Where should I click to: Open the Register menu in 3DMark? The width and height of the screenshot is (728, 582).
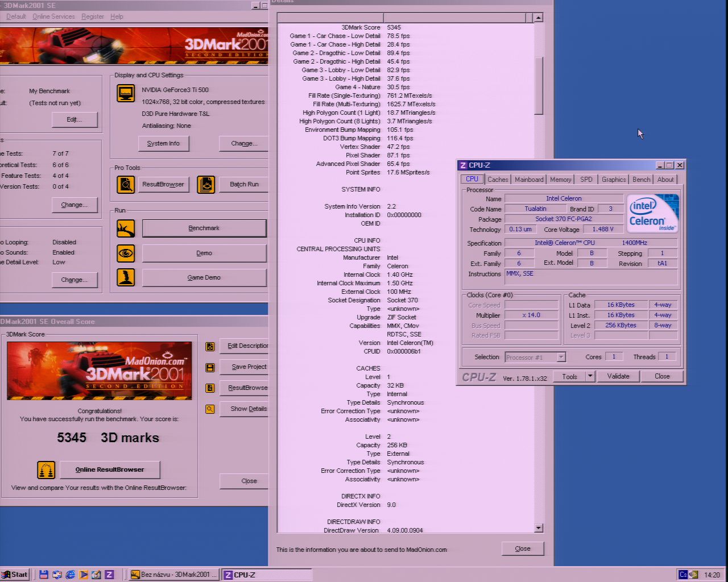point(93,16)
